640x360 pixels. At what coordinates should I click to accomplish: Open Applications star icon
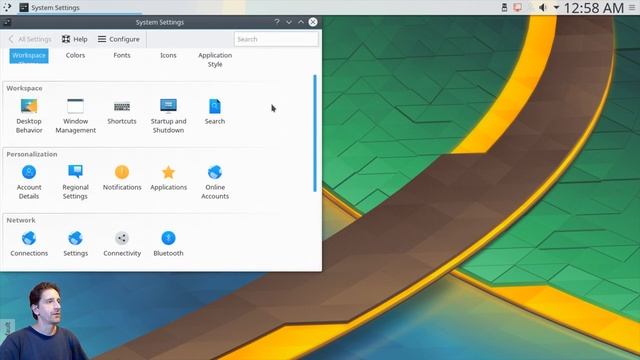(168, 172)
